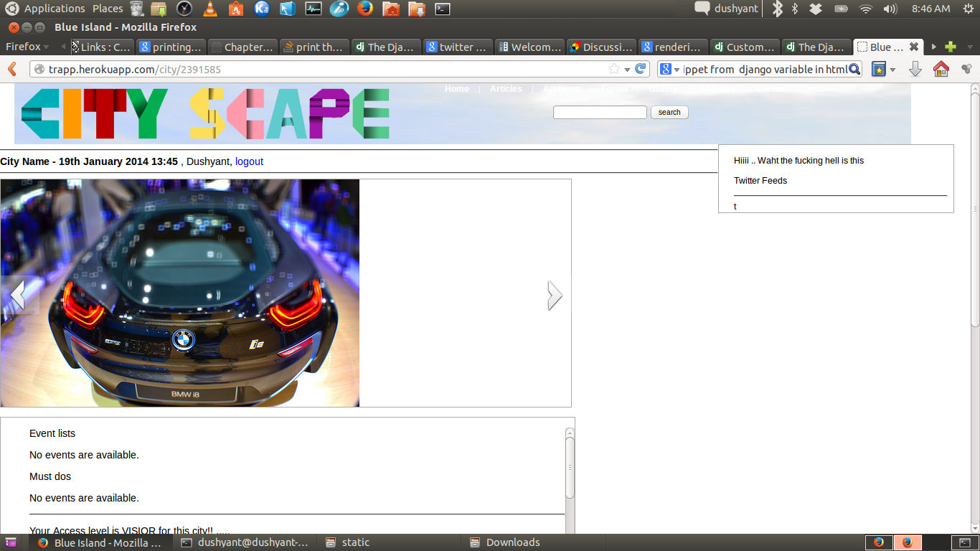Open the power gear session menu
This screenshot has height=551, width=980.
pos(968,9)
